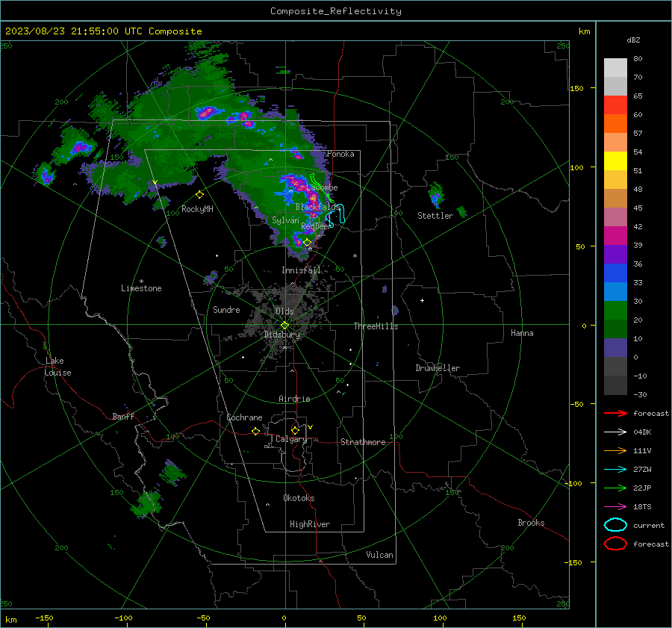Click the Airdrie city label
The image size is (672, 628).
pyautogui.click(x=294, y=399)
